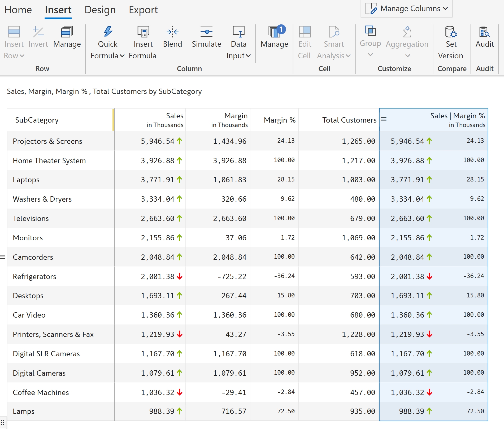Open the Simulate slider tool

coord(206,32)
